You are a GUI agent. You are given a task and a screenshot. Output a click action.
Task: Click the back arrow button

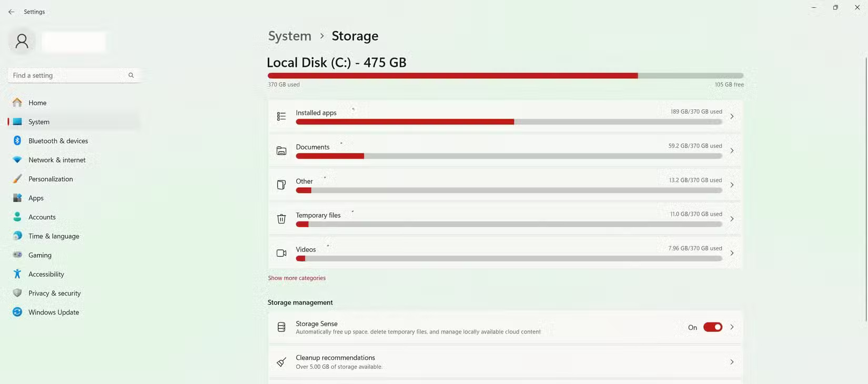point(11,12)
